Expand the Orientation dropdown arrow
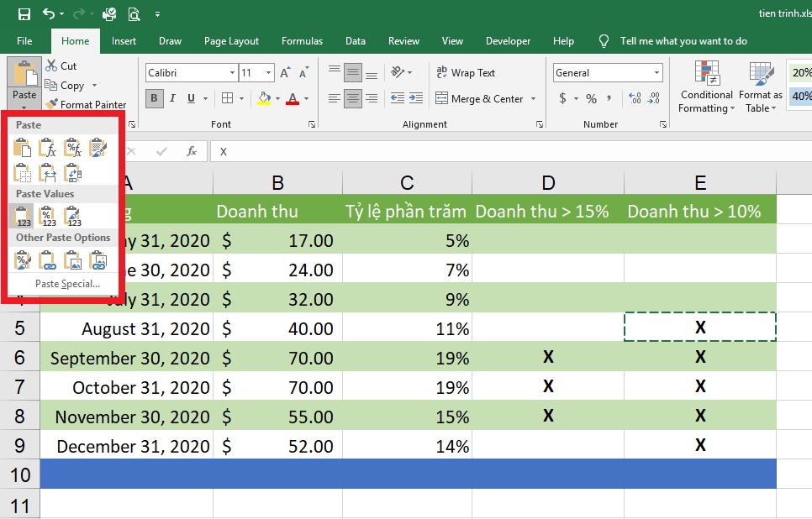The image size is (812, 519). tap(409, 72)
